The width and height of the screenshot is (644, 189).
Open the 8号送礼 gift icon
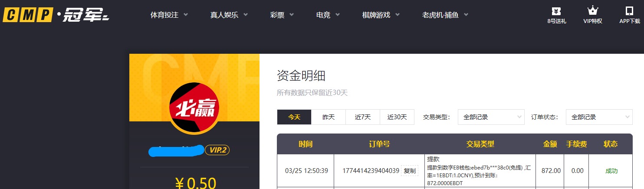(556, 15)
